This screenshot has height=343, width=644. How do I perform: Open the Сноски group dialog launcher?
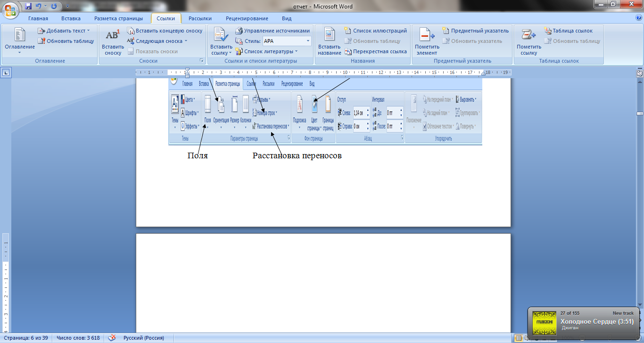tap(201, 61)
